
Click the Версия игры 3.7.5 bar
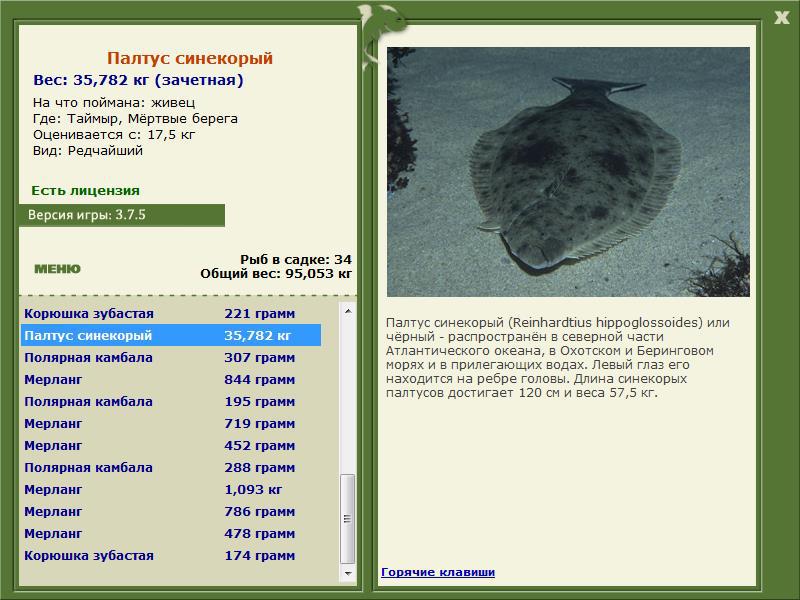point(121,215)
